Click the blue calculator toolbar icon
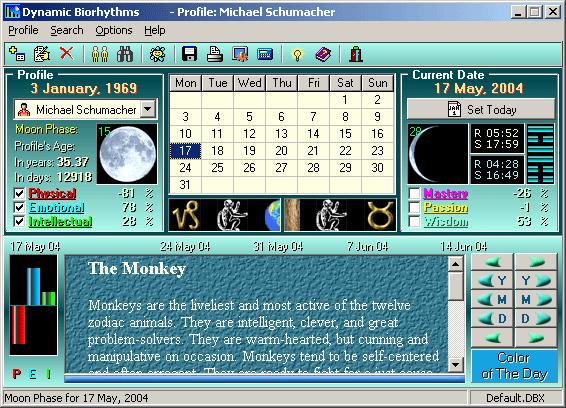This screenshot has height=408, width=566. (x=265, y=54)
